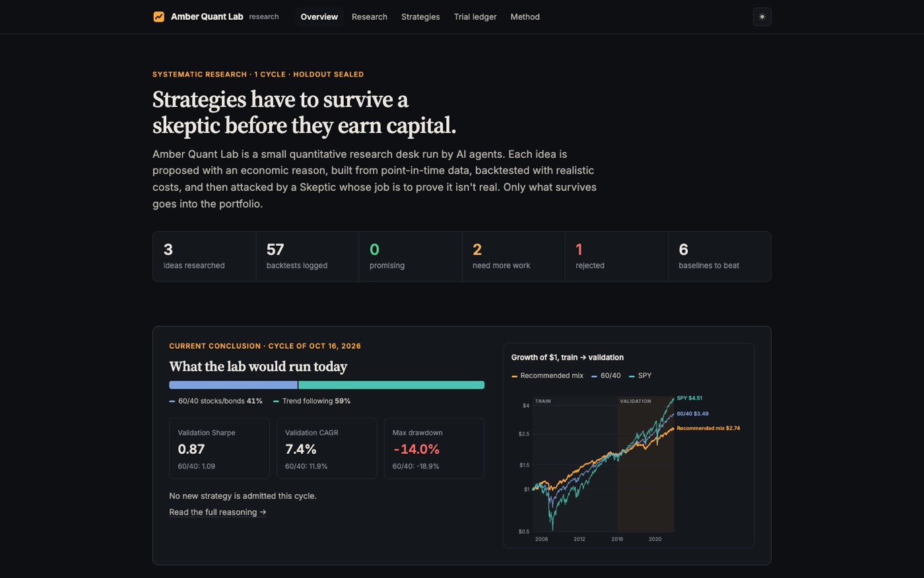Click the Current Conclusion cycle date label

265,346
